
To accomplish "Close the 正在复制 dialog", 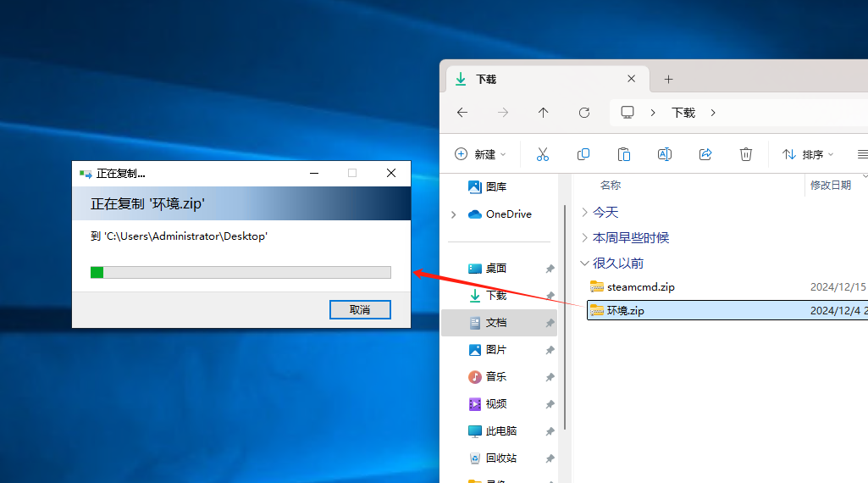I will [391, 174].
